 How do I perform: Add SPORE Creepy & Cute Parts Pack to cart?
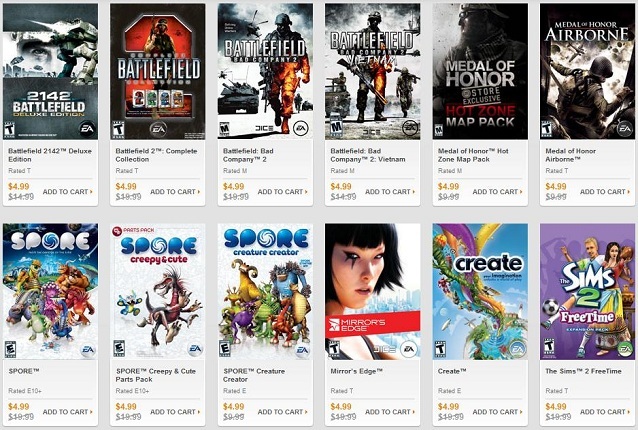pos(175,412)
